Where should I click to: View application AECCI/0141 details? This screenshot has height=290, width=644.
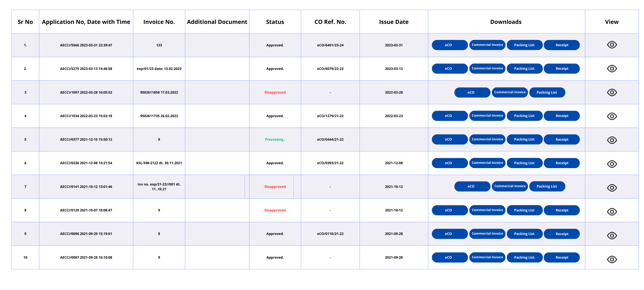pos(611,188)
